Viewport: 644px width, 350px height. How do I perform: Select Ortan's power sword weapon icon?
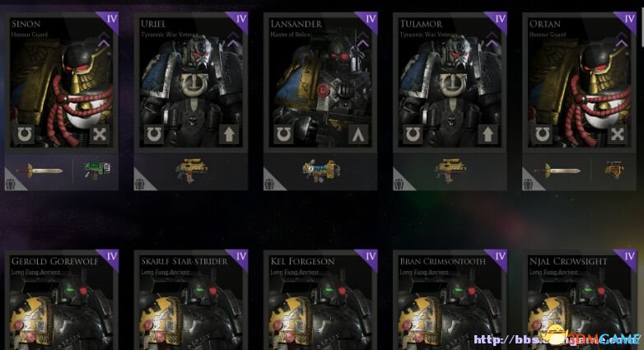557,170
